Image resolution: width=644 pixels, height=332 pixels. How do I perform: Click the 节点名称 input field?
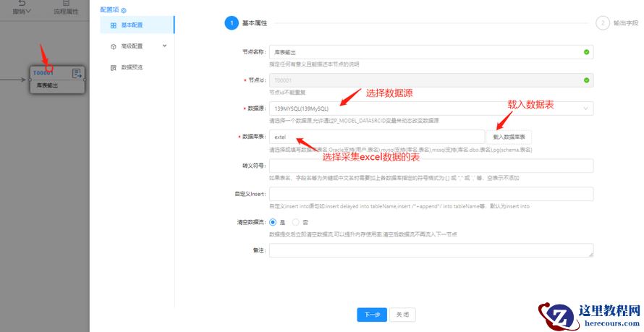431,52
